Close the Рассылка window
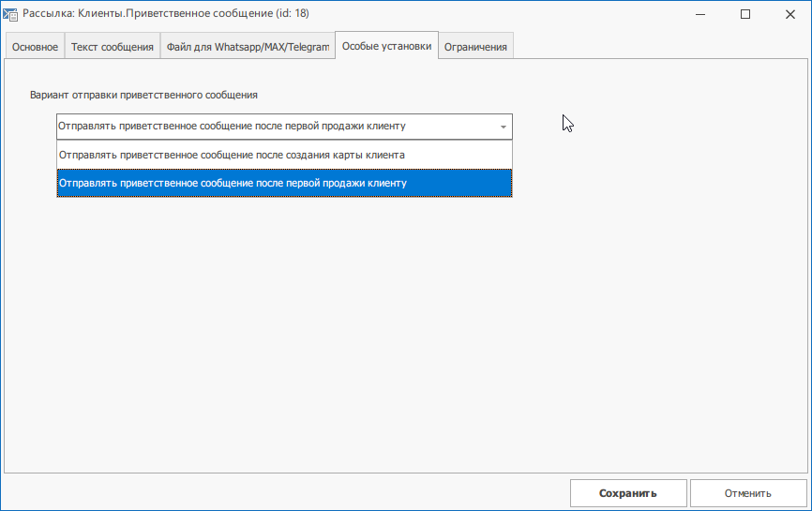The width and height of the screenshot is (812, 511). pos(789,14)
